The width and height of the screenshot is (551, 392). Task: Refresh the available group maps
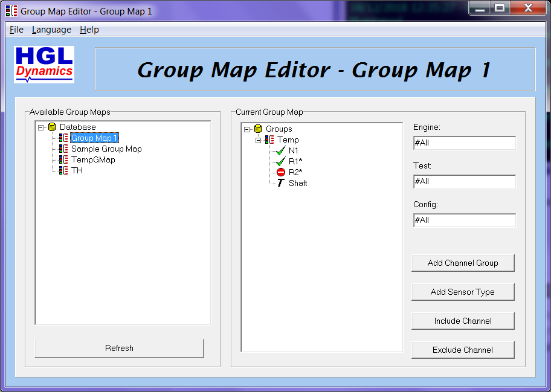coord(119,348)
